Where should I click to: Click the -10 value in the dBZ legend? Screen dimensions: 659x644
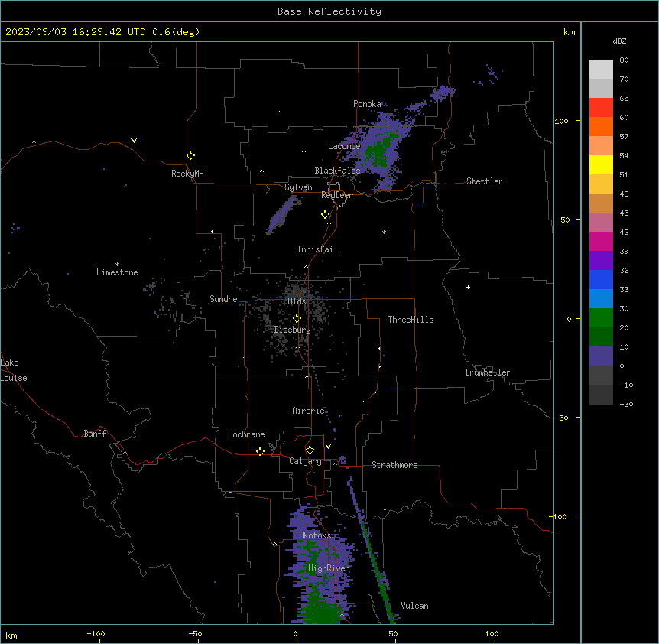click(x=626, y=385)
